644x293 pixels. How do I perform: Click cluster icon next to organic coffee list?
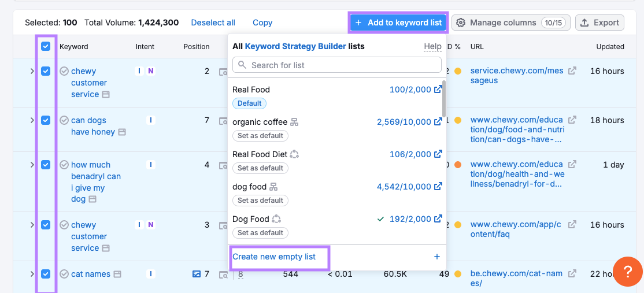294,122
